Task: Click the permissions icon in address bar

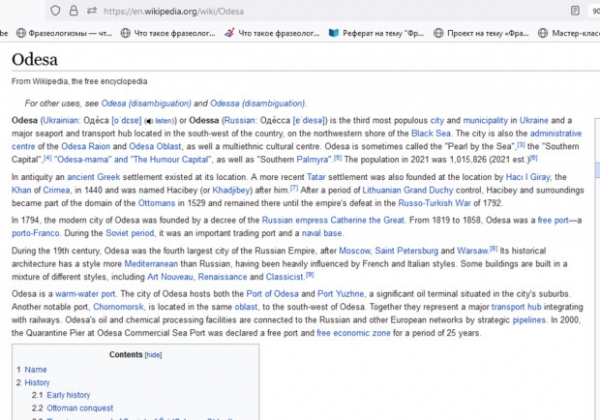Action: (x=93, y=10)
